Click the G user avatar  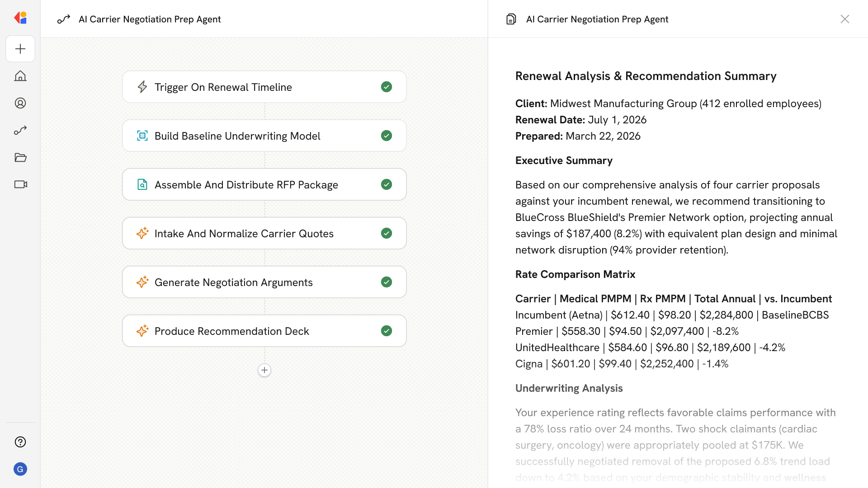click(20, 469)
